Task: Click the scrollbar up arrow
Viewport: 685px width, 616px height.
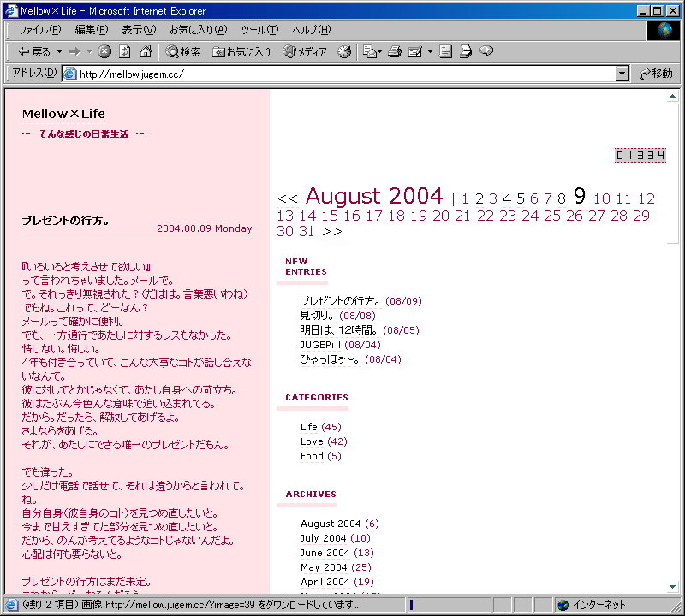Action: point(672,96)
